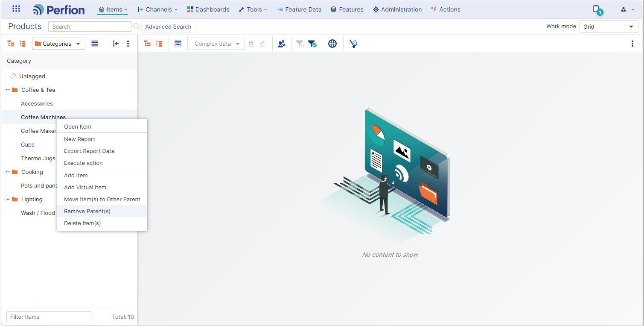This screenshot has height=326, width=644.
Task: Collapse the Cooking folder
Action: coord(8,172)
